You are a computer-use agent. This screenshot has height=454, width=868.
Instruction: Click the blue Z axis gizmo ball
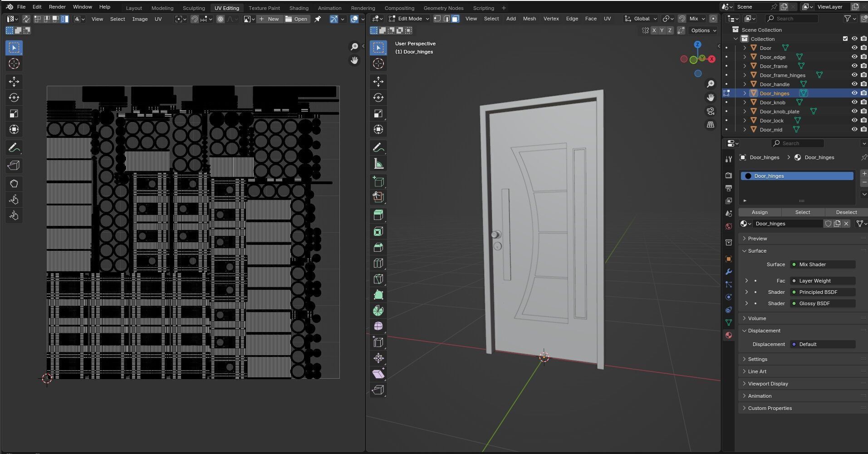[x=697, y=44]
